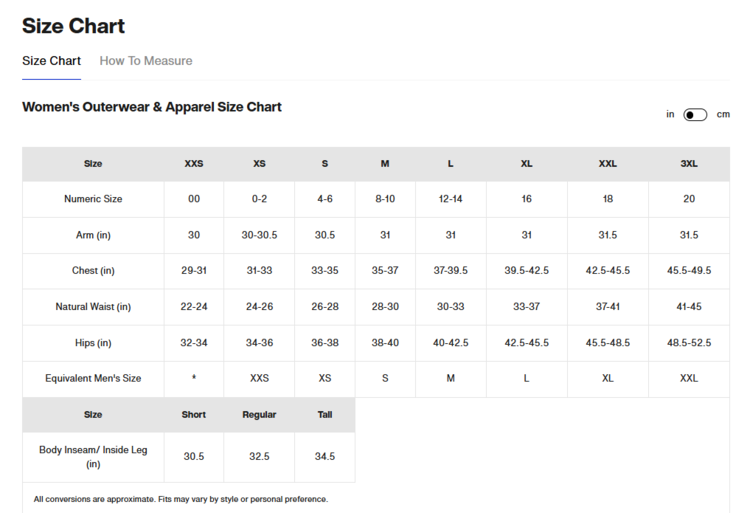Click the Women's Outerwear & Apparel heading
The height and width of the screenshot is (513, 750).
[x=152, y=107]
